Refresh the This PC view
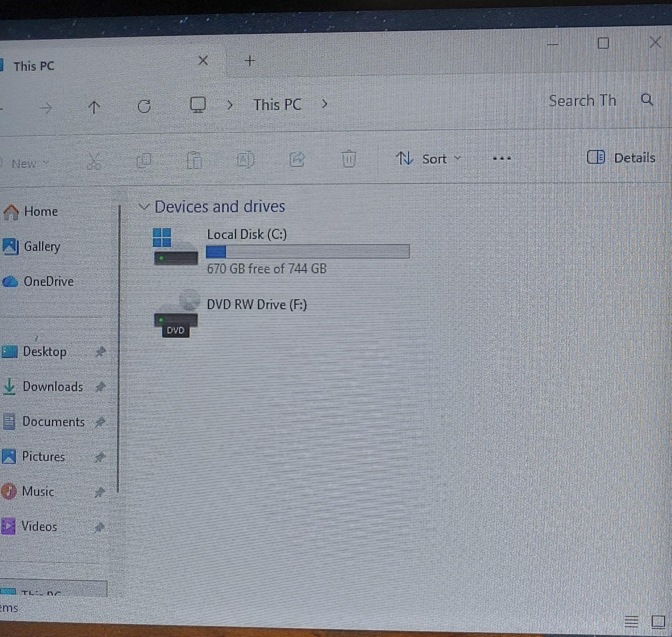The image size is (672, 637). [144, 106]
